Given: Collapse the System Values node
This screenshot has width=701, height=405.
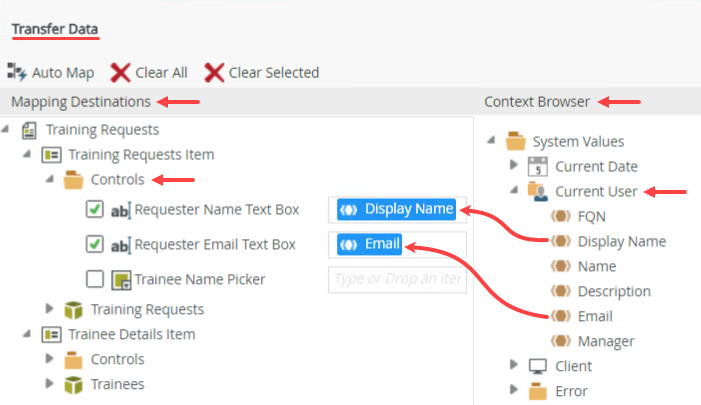Looking at the screenshot, I should coord(491,140).
